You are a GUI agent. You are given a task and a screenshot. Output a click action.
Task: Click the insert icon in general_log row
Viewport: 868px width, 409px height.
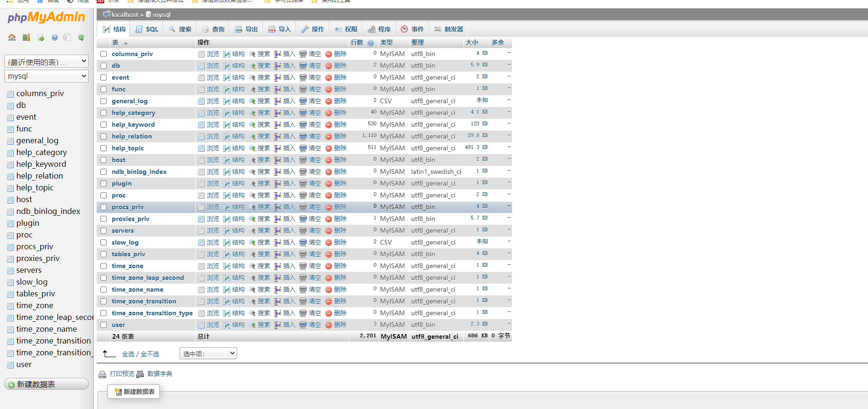tap(278, 101)
